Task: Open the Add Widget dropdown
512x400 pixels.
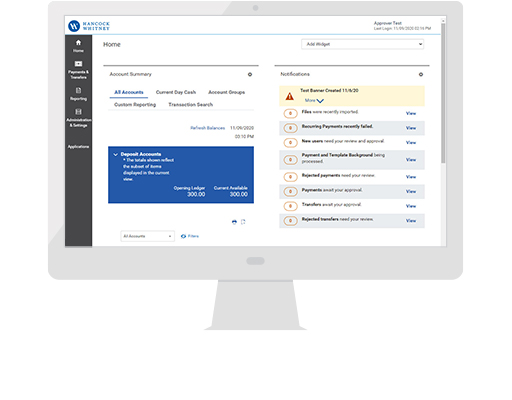Action: pyautogui.click(x=362, y=44)
